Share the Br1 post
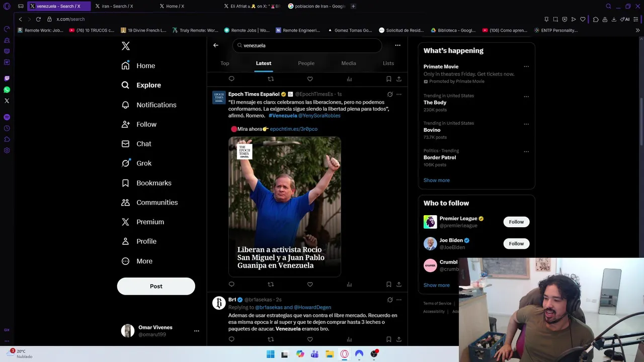 [399, 339]
